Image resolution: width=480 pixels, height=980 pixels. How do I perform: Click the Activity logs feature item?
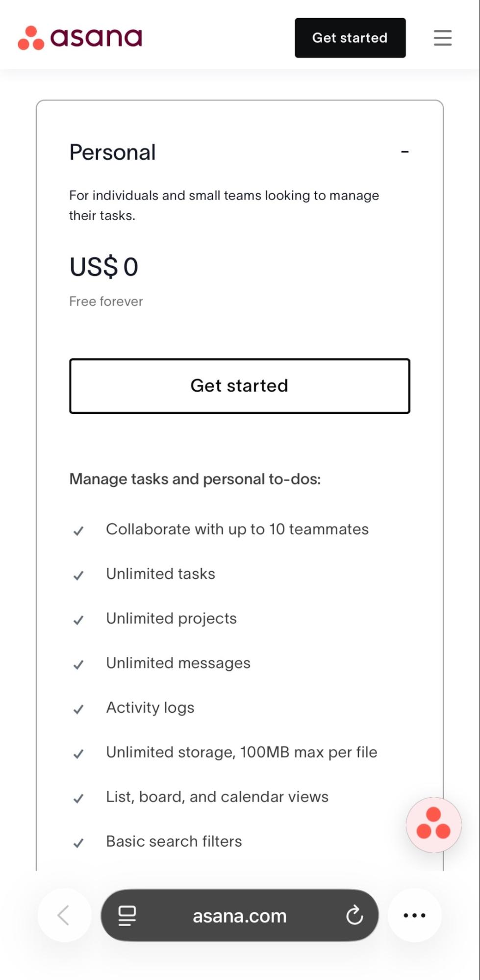(x=150, y=708)
